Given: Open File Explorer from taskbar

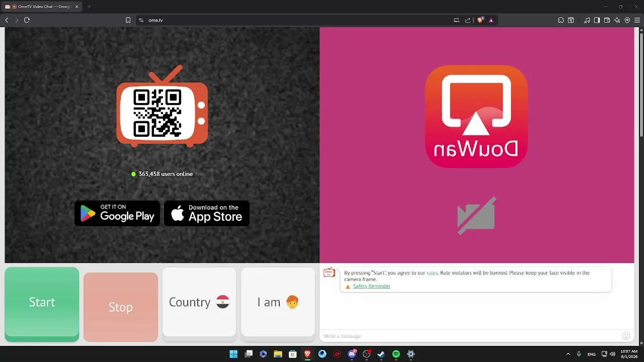Looking at the screenshot, I should 278,354.
